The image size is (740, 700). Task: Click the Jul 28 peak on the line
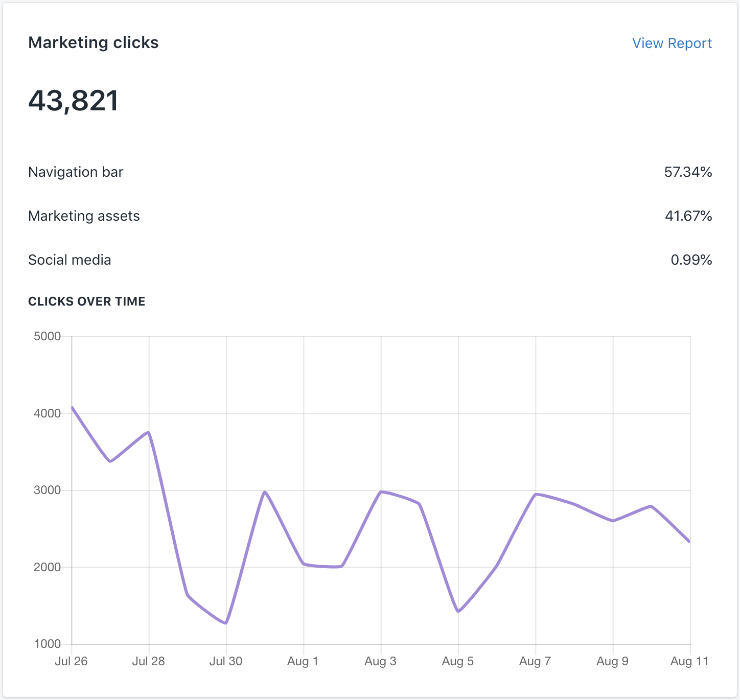point(149,433)
